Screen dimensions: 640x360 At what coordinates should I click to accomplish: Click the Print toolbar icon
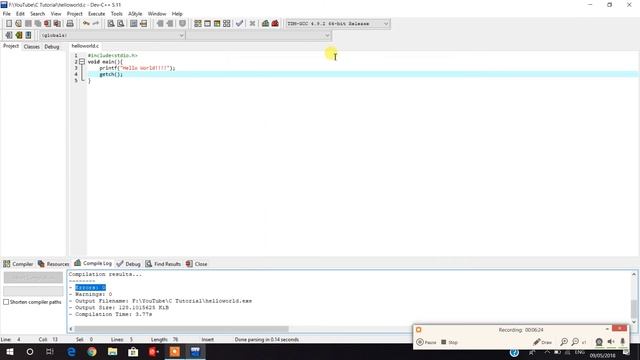(x=70, y=24)
